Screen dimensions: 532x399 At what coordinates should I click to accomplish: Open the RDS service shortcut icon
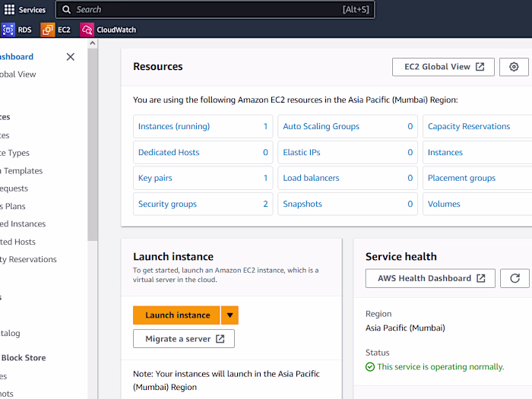pos(8,30)
